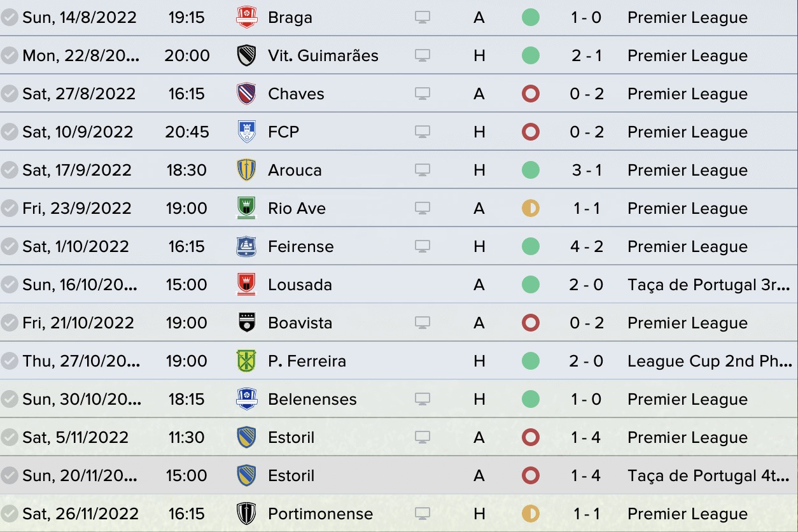The image size is (798, 532).
Task: Click the TV icon on the Rio Ave row
Action: click(x=422, y=208)
